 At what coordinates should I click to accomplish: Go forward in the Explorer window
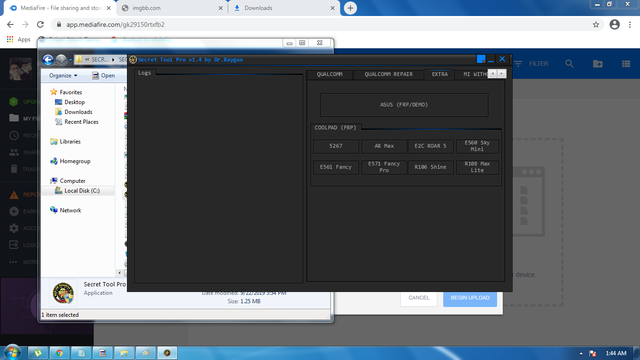point(61,60)
